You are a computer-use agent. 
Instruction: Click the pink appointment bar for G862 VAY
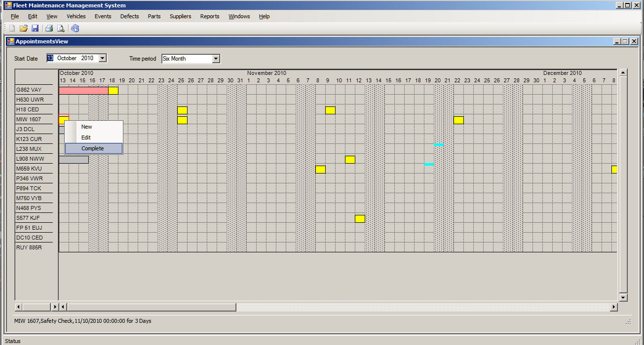[83, 91]
